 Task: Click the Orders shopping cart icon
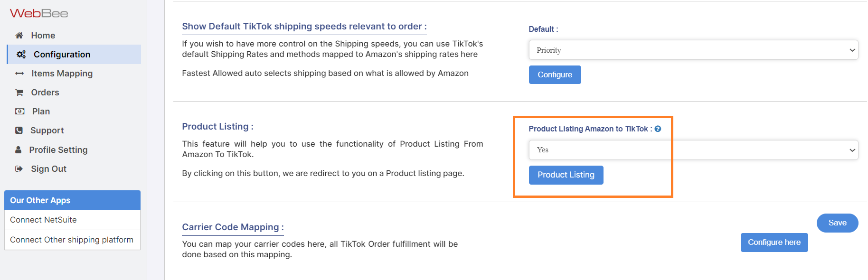pyautogui.click(x=19, y=93)
